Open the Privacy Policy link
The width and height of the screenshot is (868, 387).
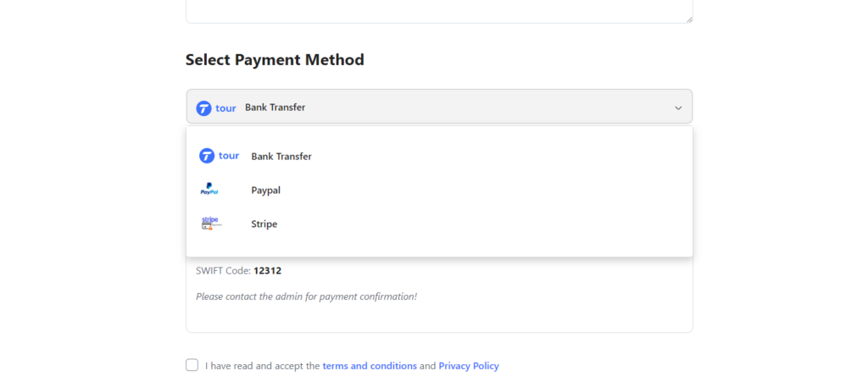click(x=469, y=366)
